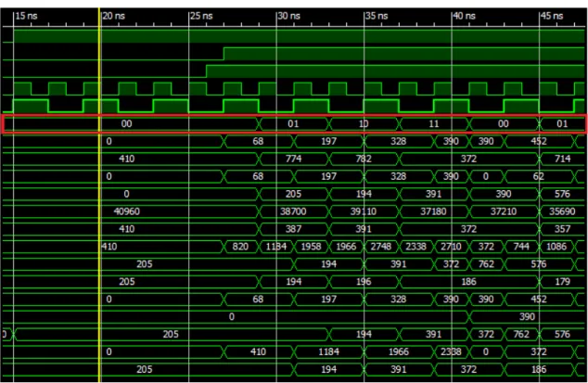Select the highlighted bus segment valued 11
This screenshot has width=588, height=383.
[x=434, y=123]
